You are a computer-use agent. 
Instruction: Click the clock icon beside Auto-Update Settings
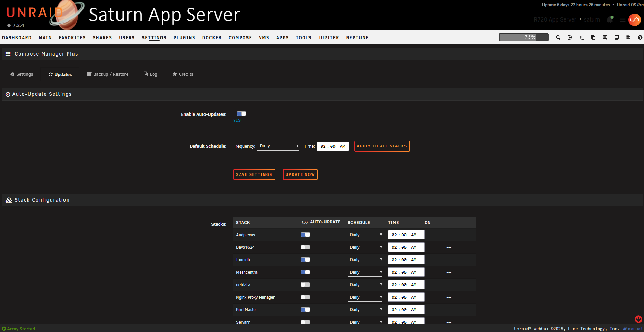pos(8,94)
